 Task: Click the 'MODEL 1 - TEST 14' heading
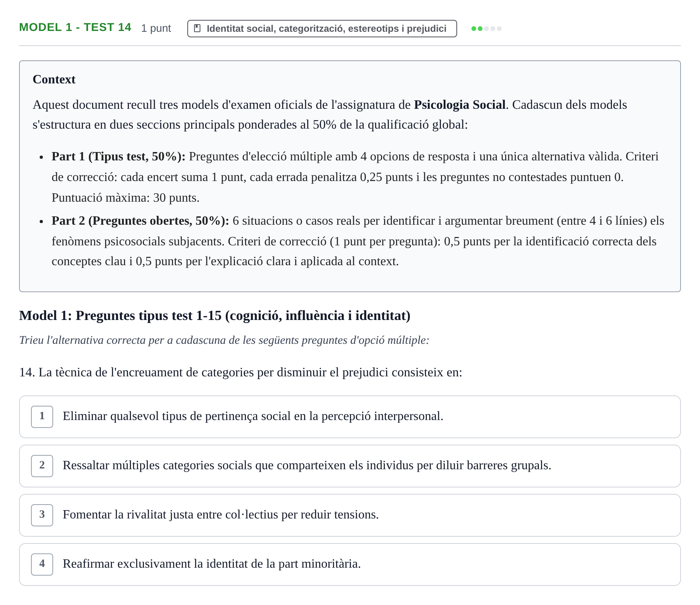75,27
